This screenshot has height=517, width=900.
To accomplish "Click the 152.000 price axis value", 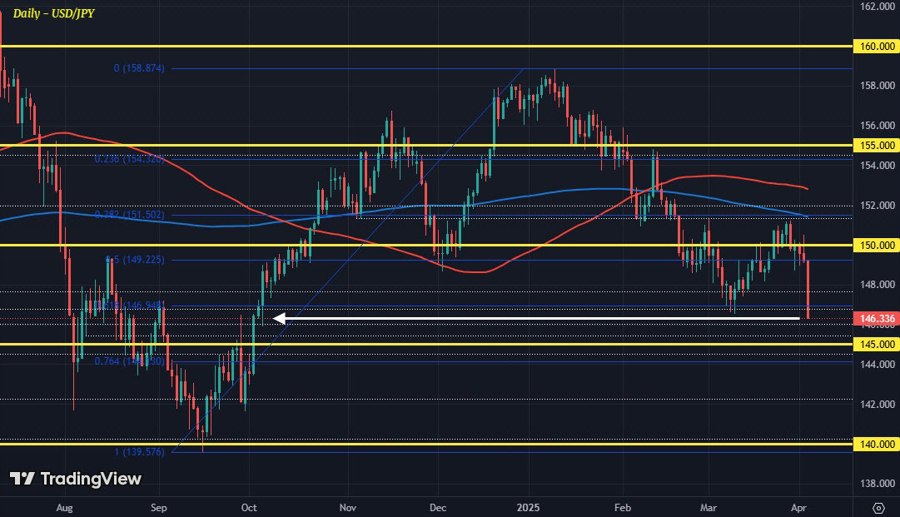I will click(878, 205).
